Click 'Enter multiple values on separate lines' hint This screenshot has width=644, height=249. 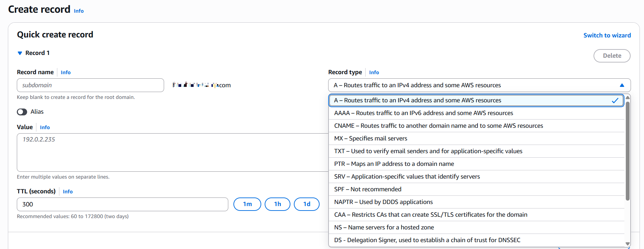click(63, 177)
